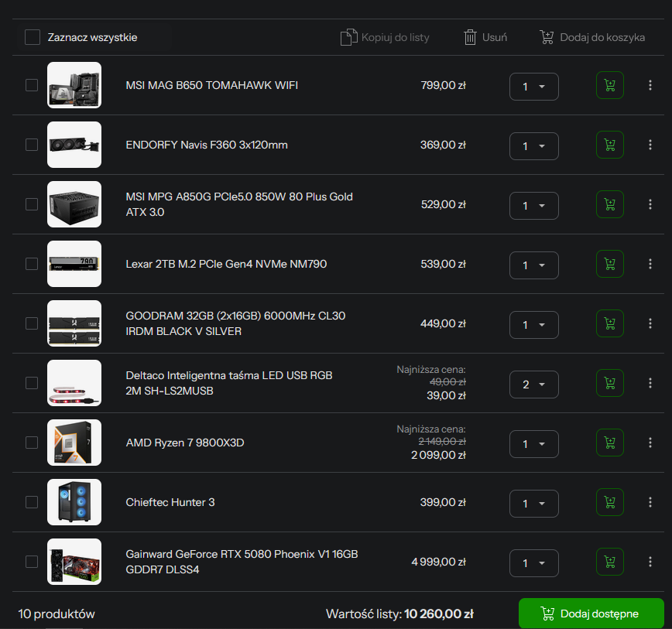The image size is (672, 629).
Task: Click Kopiuj do listy
Action: pos(385,37)
